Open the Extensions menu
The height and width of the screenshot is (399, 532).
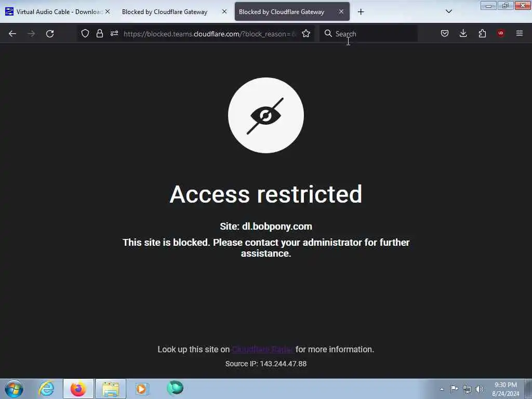click(x=482, y=33)
